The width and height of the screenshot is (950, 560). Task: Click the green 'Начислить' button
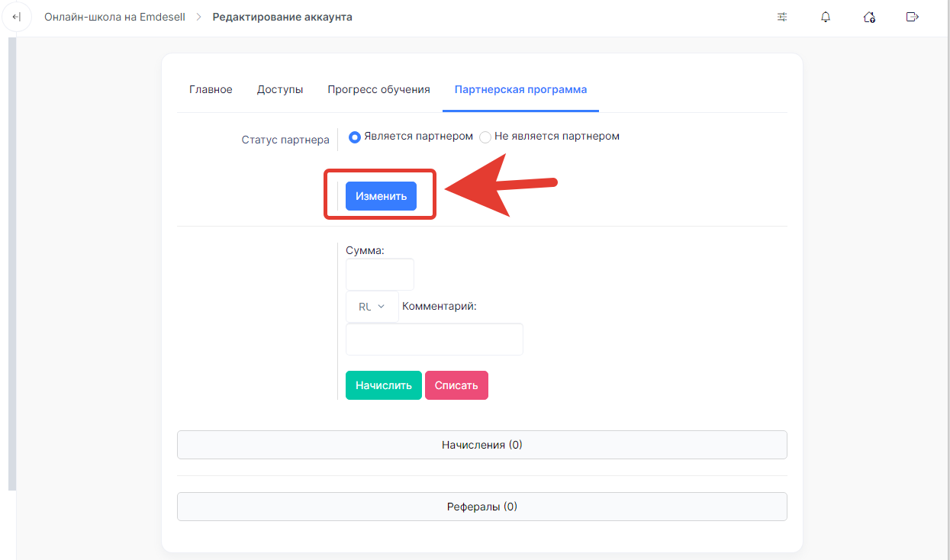(x=384, y=385)
